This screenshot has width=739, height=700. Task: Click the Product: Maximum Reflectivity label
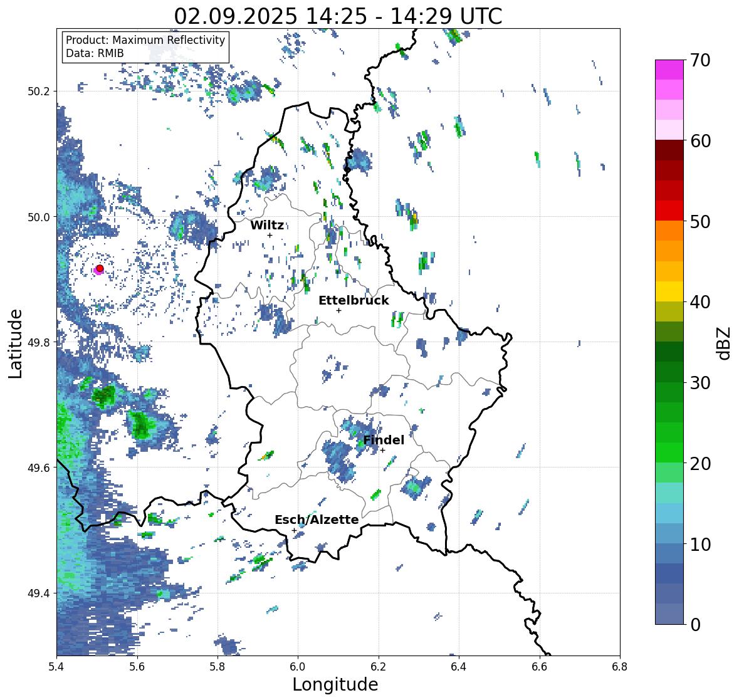tap(145, 40)
